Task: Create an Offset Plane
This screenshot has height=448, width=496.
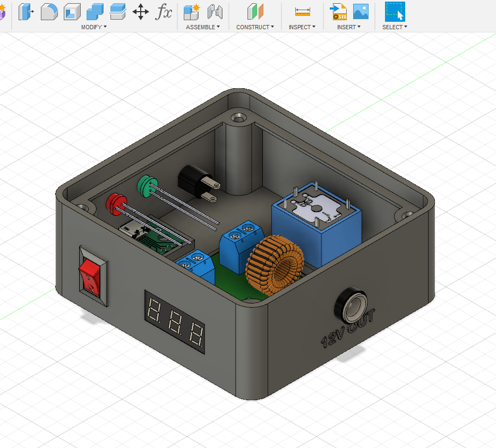Action: 255,12
